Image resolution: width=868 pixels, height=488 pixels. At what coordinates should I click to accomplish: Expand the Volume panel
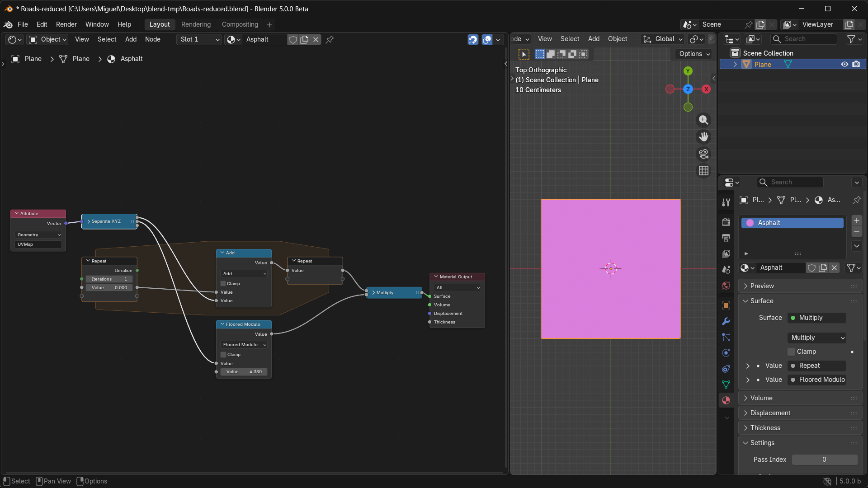coord(800,398)
